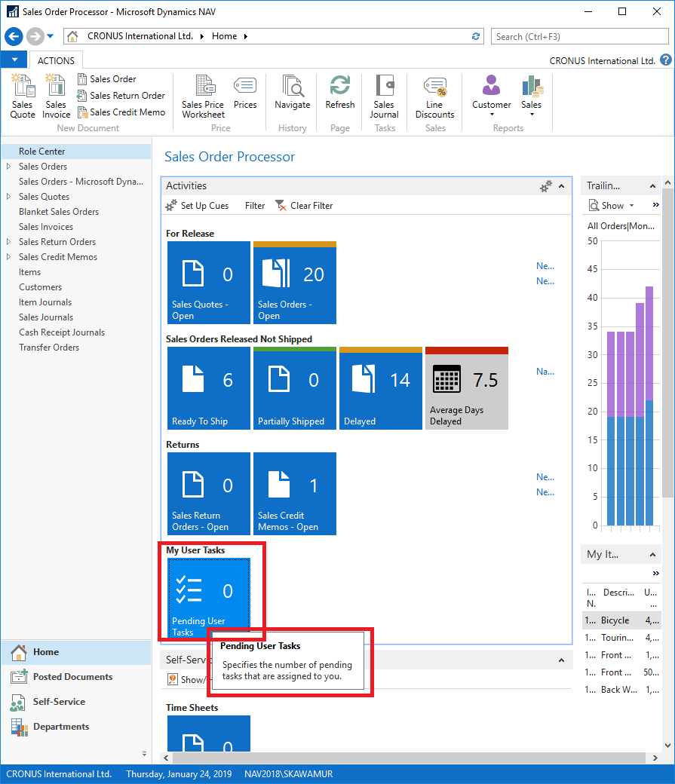
Task: Select the ACTIONS ribbon tab
Action: (x=56, y=60)
